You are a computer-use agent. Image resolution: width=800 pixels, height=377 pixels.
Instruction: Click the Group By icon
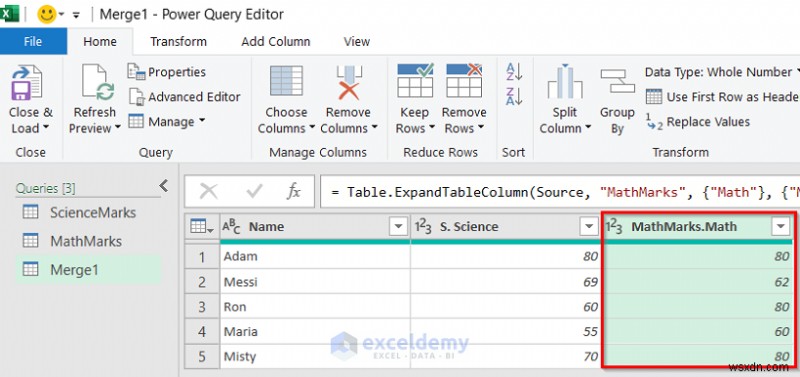coord(617,82)
